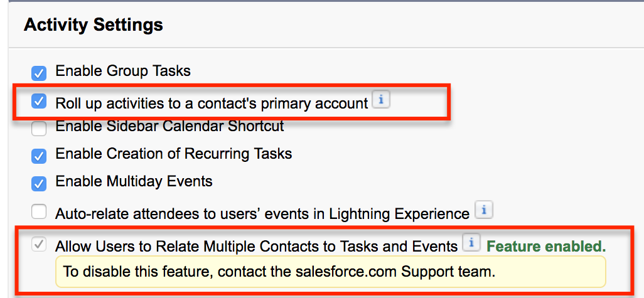Screen dimensions: 644x298
Task: Click the "Enable Group Tasks" label text
Action: (x=123, y=71)
